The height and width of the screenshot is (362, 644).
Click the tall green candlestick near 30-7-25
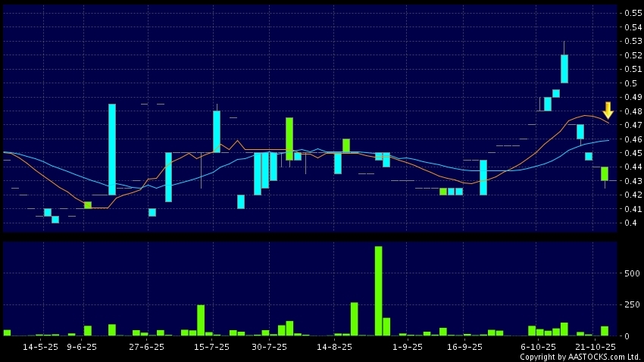(x=289, y=139)
